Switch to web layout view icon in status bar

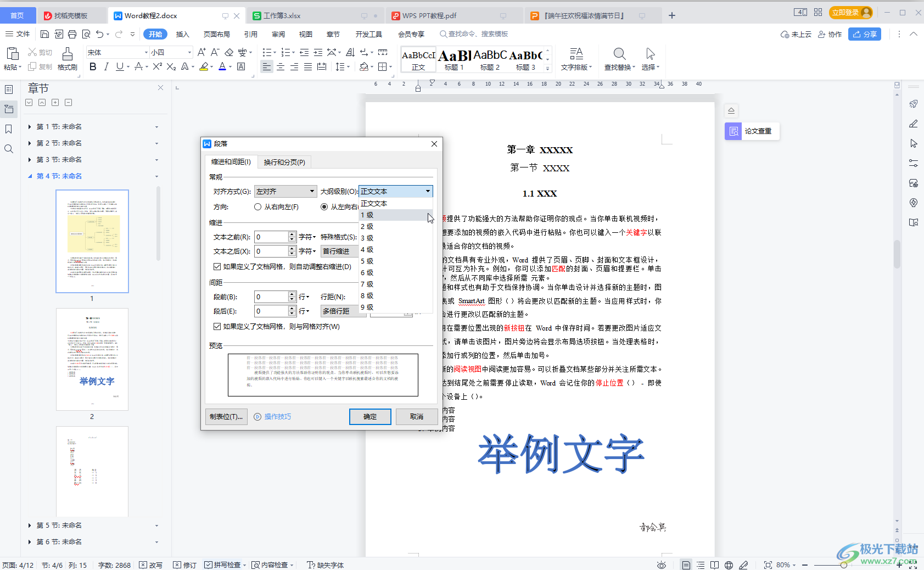(729, 565)
